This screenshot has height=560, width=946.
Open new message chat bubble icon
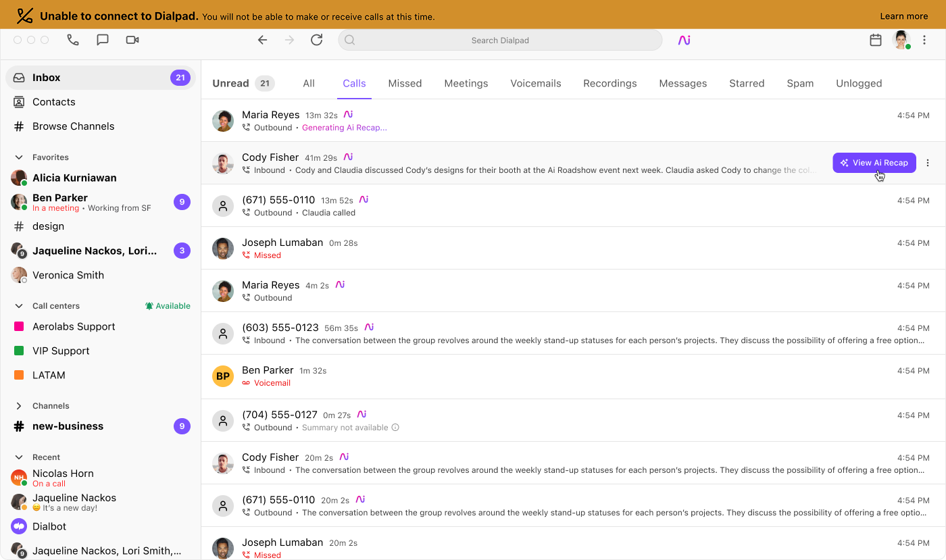click(103, 40)
